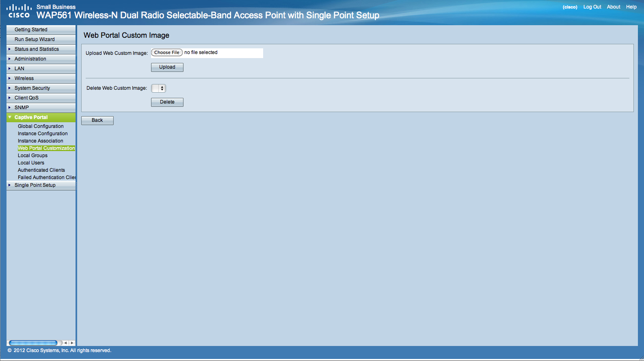Click the copyright notice text
The image size is (644, 361).
point(59,350)
